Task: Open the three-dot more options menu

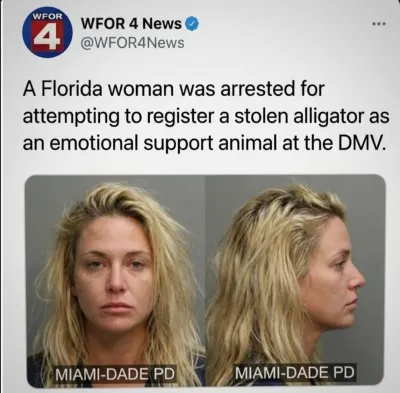Action: (379, 24)
